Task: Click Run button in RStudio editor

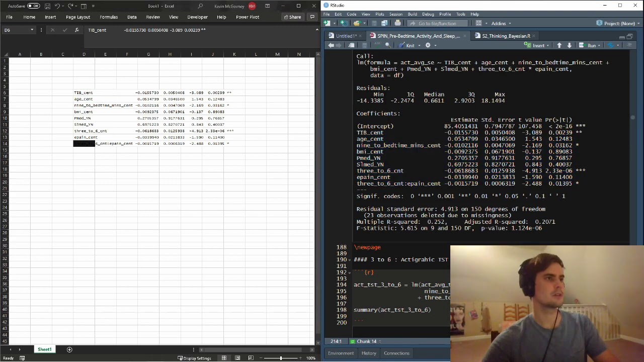Action: tap(588, 45)
